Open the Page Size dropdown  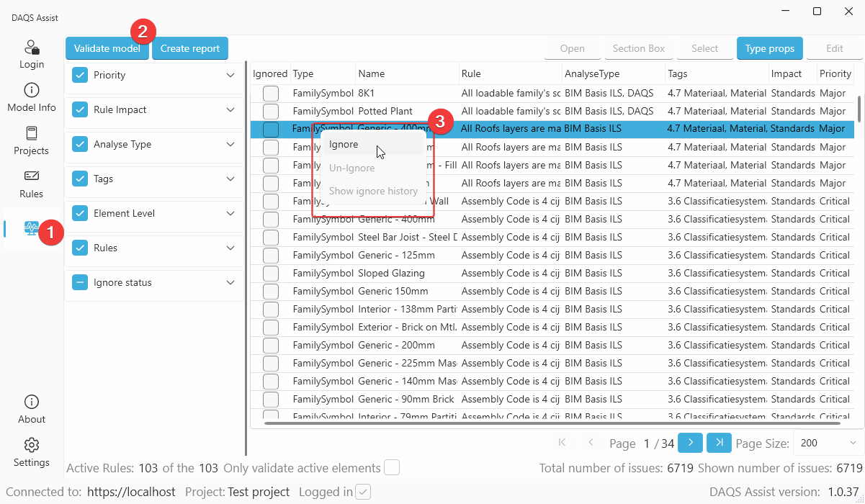[x=828, y=443]
